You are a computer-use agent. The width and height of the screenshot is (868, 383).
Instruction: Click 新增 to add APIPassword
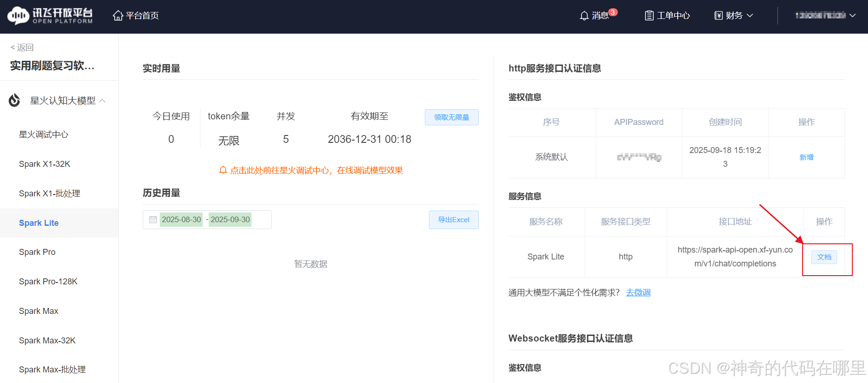(806, 157)
